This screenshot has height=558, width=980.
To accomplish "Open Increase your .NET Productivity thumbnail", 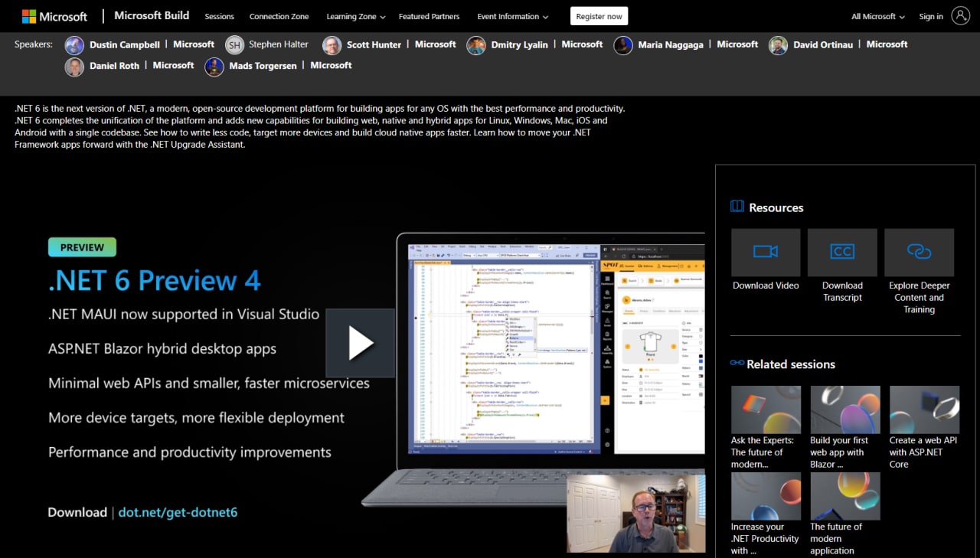I will pyautogui.click(x=766, y=496).
